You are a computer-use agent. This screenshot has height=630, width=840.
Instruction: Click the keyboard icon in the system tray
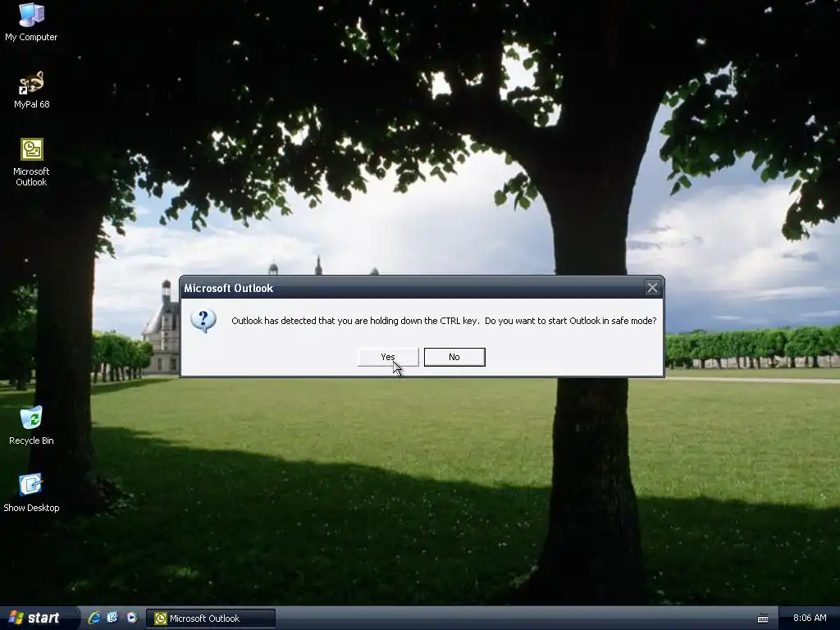pos(763,619)
